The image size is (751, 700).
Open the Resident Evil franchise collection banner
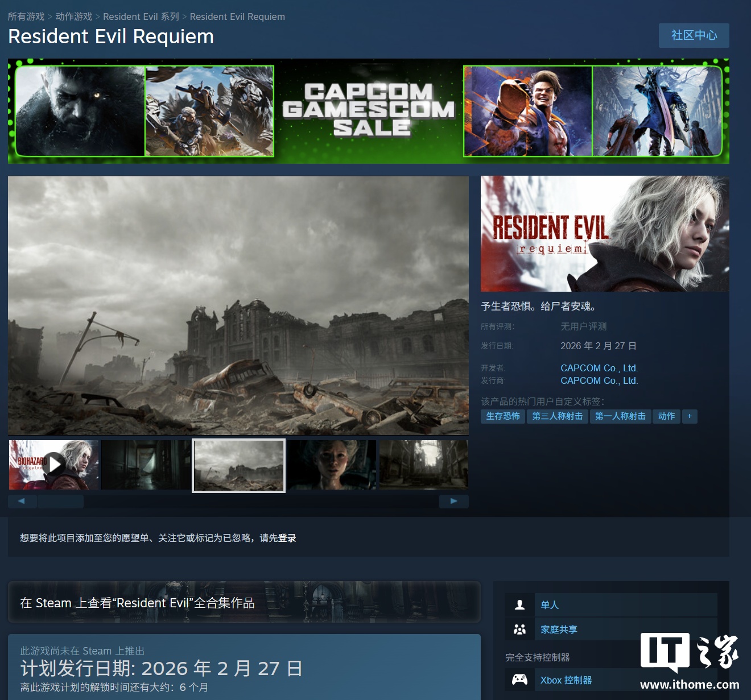point(244,602)
